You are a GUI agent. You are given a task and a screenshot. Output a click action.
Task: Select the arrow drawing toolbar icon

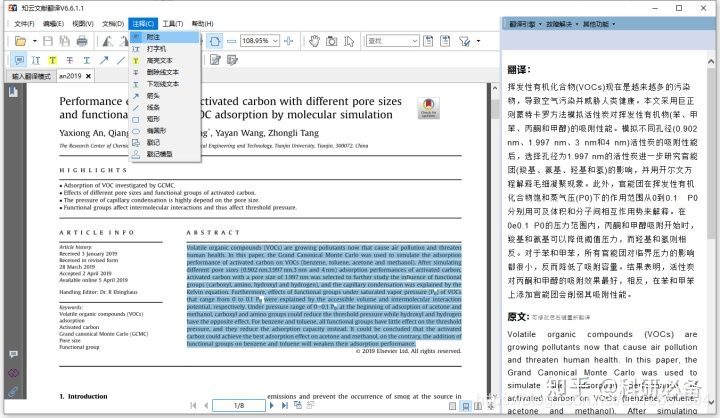point(104,60)
